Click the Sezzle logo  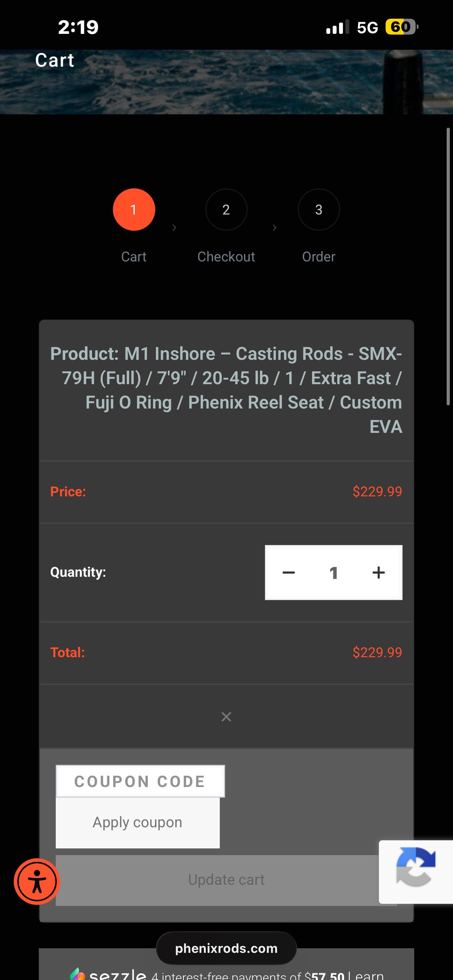coord(108,975)
